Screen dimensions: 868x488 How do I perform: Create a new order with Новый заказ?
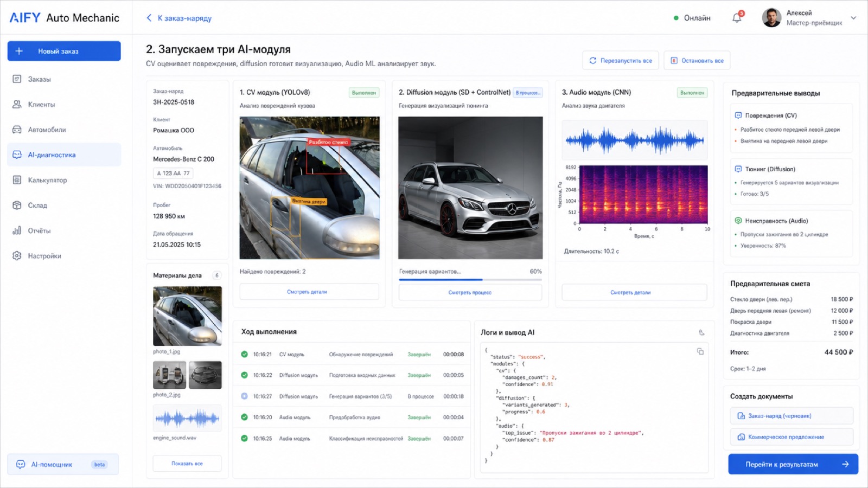pos(64,51)
